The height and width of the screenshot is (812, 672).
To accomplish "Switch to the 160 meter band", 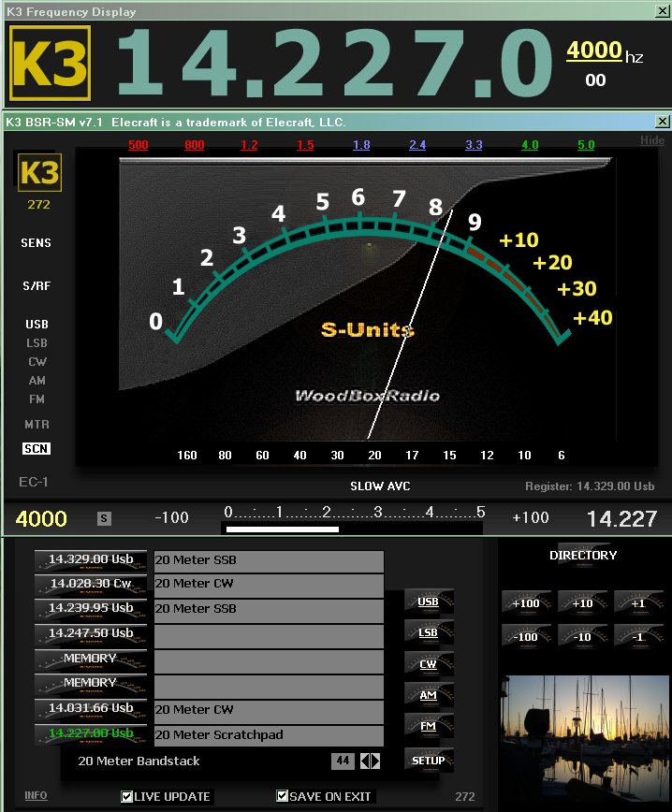I will tap(187, 456).
